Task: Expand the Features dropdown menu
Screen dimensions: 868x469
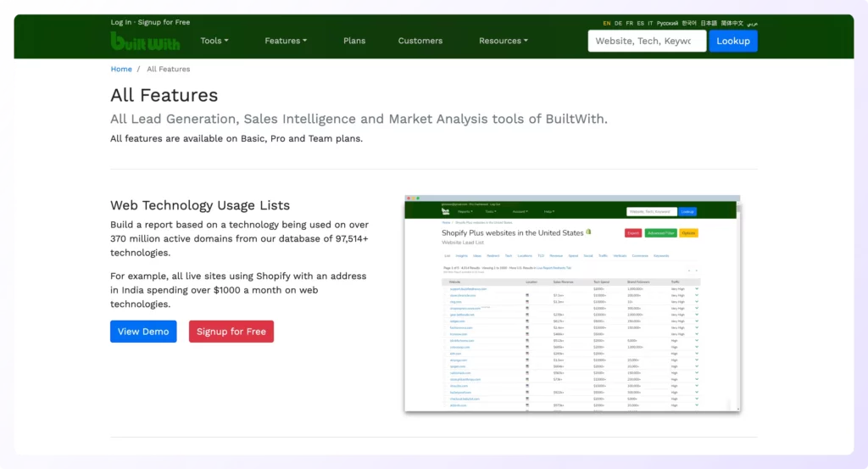Action: tap(286, 41)
